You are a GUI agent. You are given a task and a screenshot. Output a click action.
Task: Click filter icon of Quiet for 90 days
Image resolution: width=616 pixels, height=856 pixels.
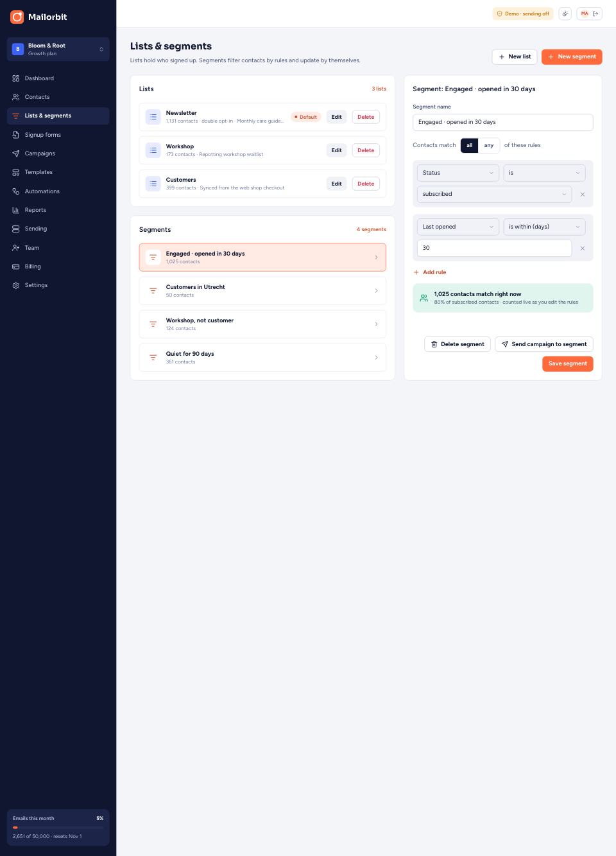[153, 358]
